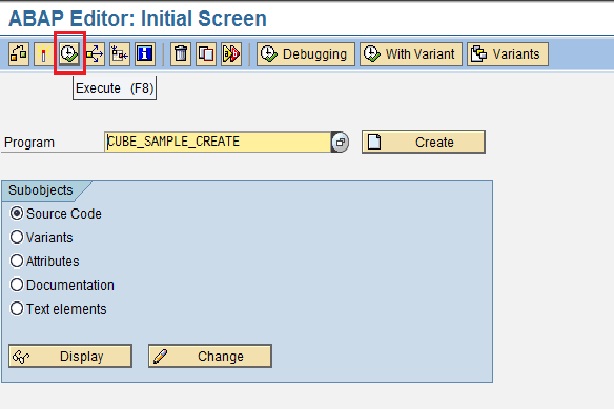
Task: Execute the program with the clock icon
Action: 68,54
